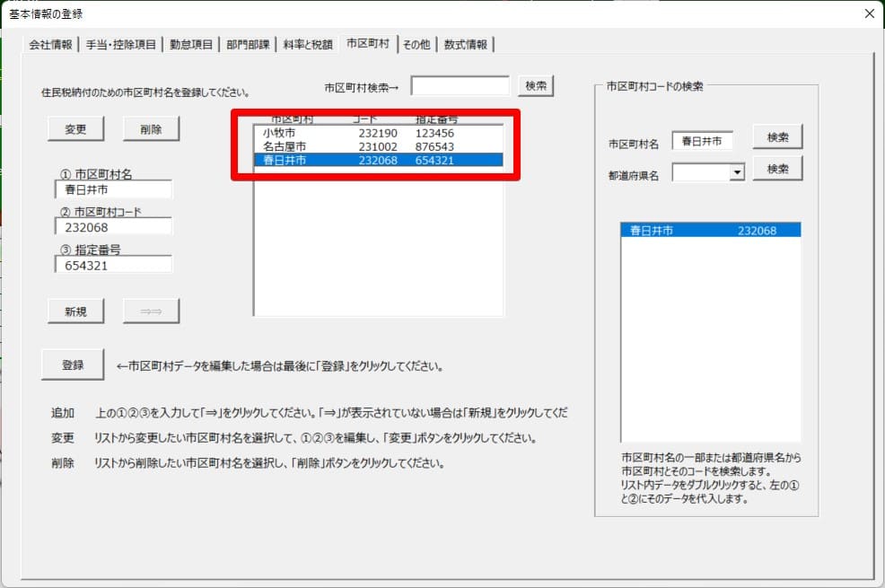Open the 手当・控除項目 tab

coord(121,44)
